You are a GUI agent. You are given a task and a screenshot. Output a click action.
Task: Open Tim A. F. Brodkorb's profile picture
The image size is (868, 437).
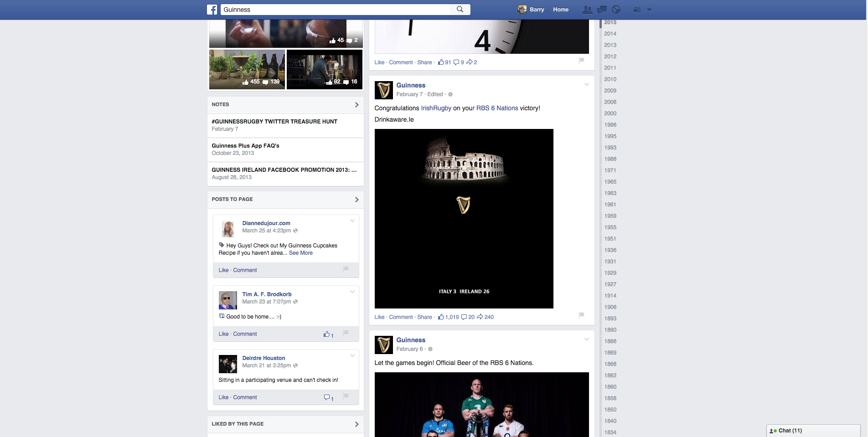[x=228, y=300]
